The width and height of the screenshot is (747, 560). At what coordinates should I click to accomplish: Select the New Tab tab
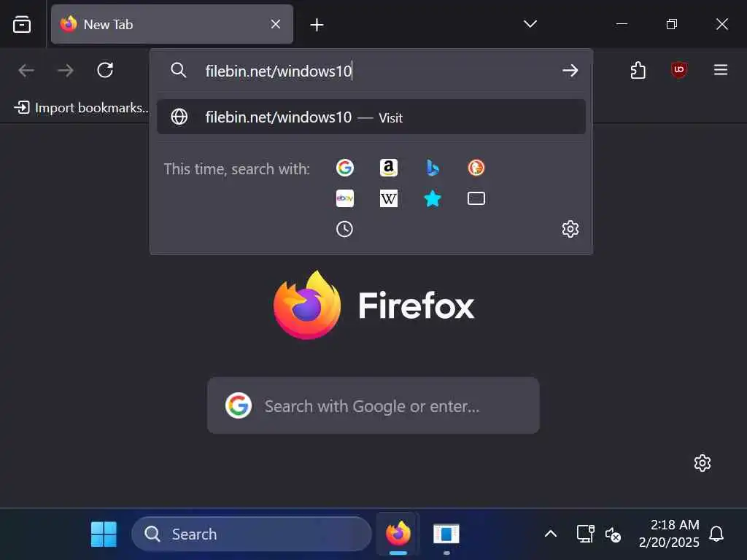[172, 24]
